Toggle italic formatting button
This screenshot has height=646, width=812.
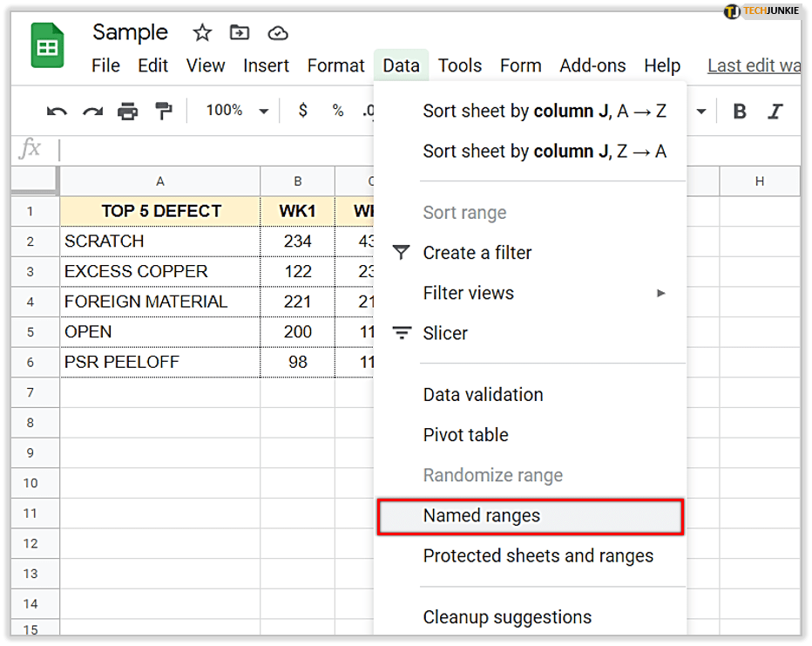[x=775, y=111]
